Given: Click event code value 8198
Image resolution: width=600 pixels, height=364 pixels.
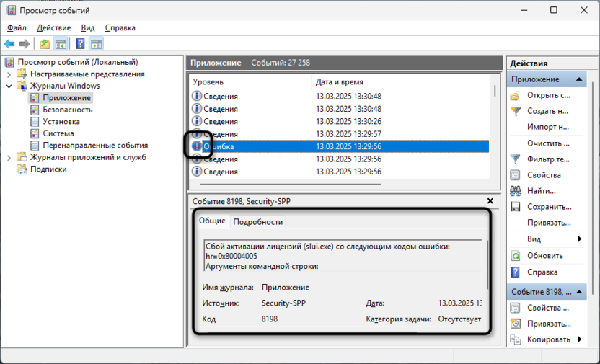Looking at the screenshot, I should [x=270, y=319].
